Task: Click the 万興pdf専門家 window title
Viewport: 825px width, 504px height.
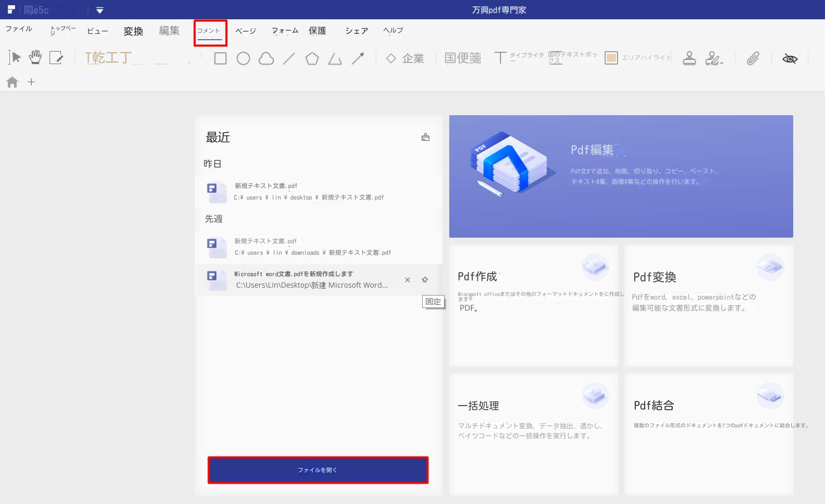Action: tap(499, 10)
